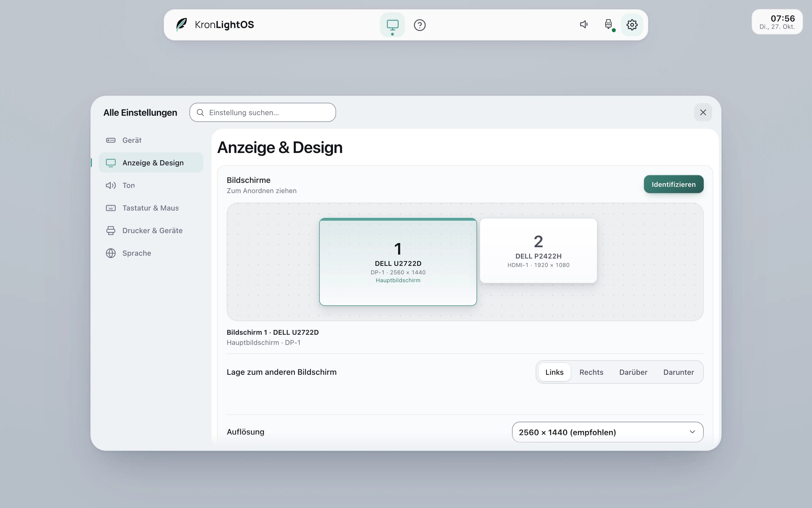Click the Bildschirm 1 · DELL U2722D text
The height and width of the screenshot is (508, 812).
[x=272, y=332]
